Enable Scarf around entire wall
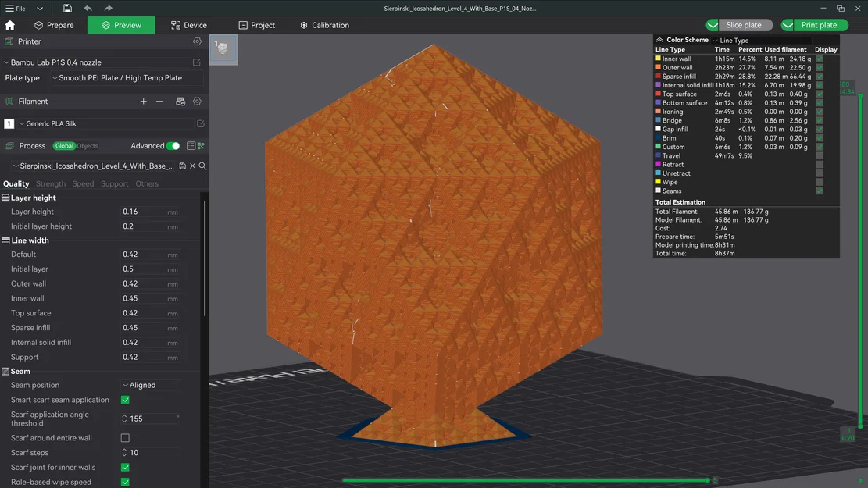The image size is (868, 488). [x=124, y=437]
